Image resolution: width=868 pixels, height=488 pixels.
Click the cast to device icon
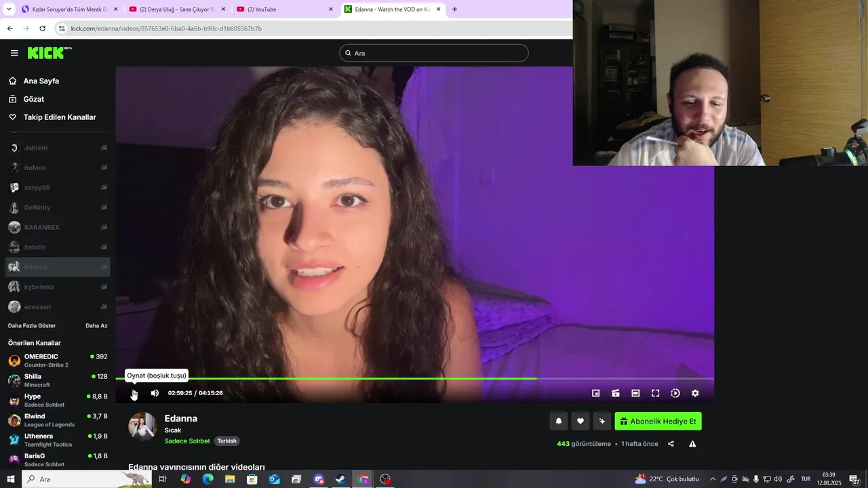point(616,393)
